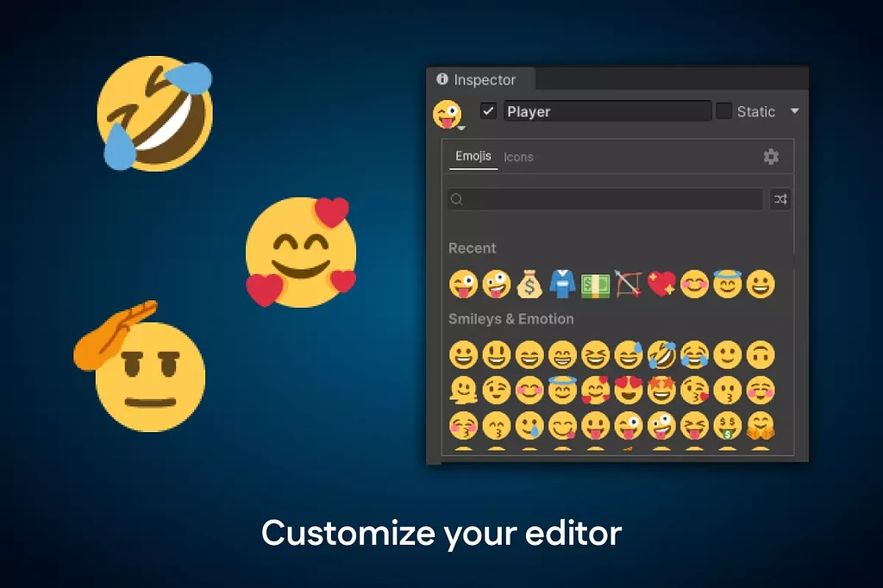The width and height of the screenshot is (883, 588).
Task: Choose the kimono emoji in Recent
Action: pyautogui.click(x=561, y=285)
